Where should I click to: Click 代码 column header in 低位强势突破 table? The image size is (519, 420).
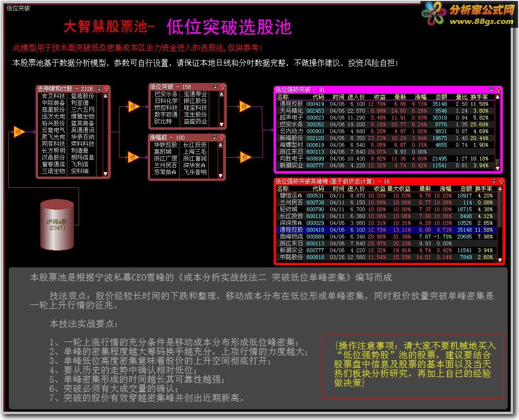pyautogui.click(x=318, y=97)
